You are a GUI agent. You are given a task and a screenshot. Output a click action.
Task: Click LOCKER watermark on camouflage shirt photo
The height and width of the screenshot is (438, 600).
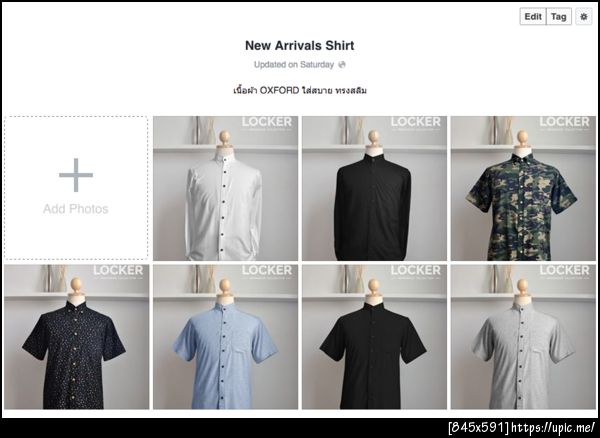click(564, 122)
